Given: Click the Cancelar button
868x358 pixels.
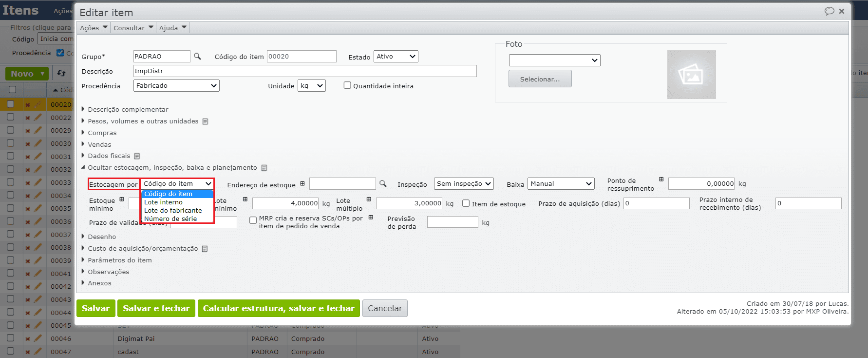Looking at the screenshot, I should coord(385,308).
